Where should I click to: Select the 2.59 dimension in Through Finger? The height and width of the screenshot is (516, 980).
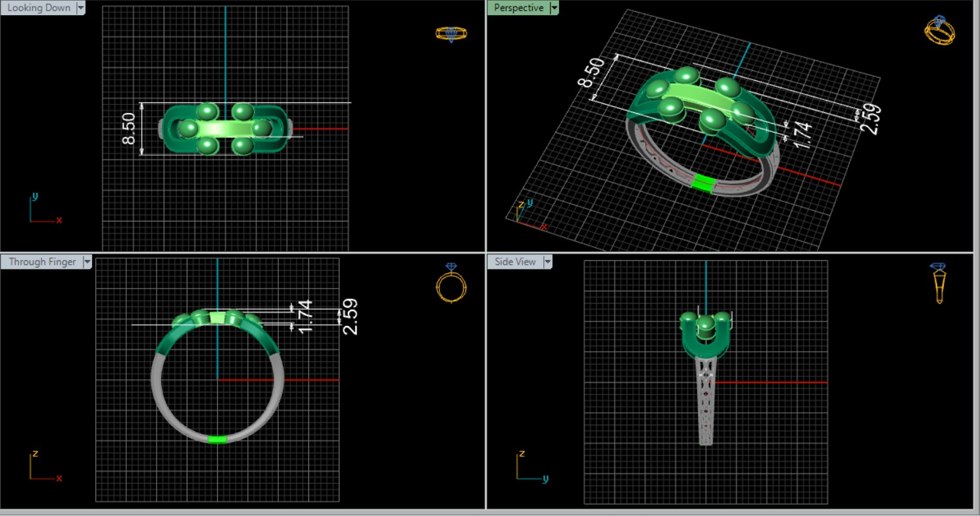[351, 317]
